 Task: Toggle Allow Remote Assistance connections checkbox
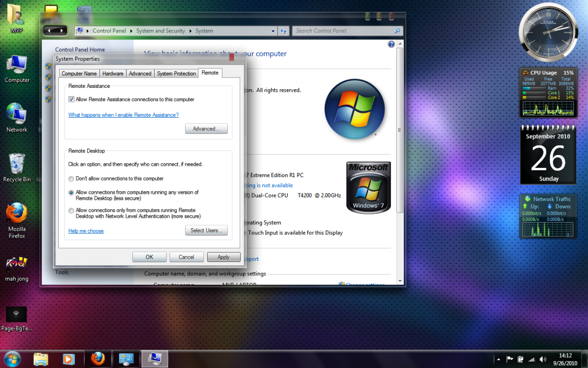click(x=72, y=99)
